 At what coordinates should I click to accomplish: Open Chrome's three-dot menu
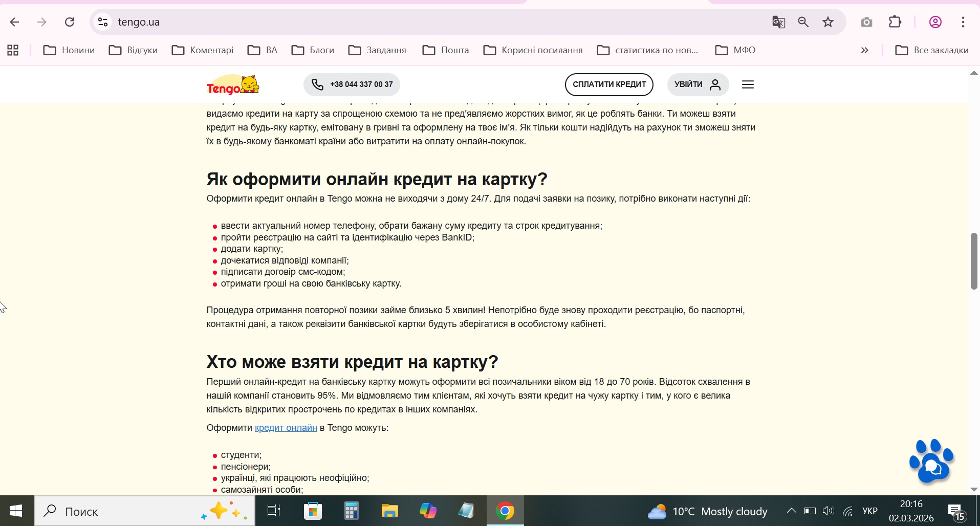(x=963, y=22)
